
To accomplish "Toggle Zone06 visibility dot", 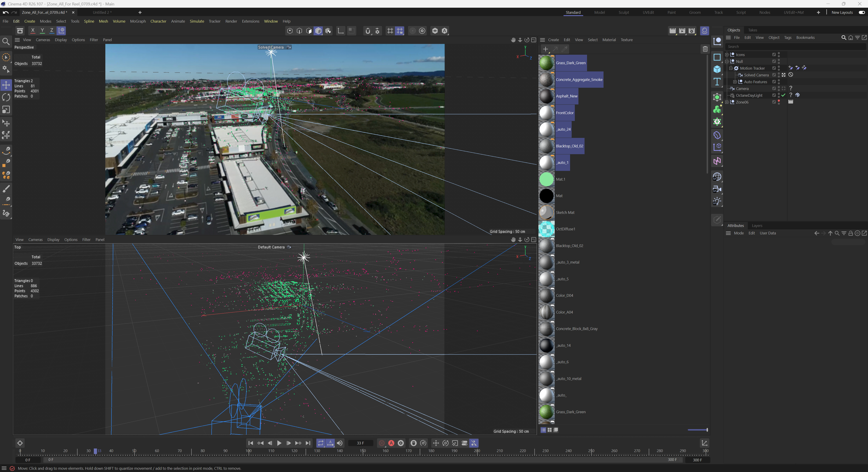I will point(779,101).
